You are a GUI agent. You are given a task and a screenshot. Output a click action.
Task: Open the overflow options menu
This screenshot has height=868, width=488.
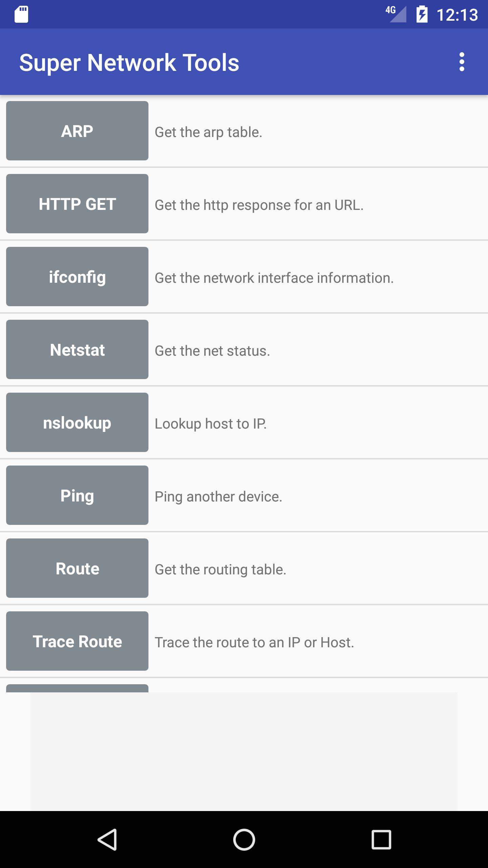[x=462, y=62]
